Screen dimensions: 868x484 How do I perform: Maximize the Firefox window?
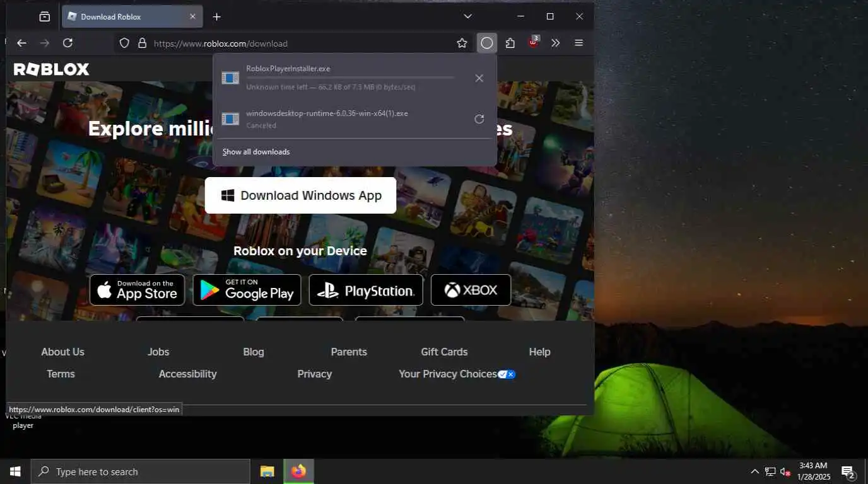pos(550,16)
